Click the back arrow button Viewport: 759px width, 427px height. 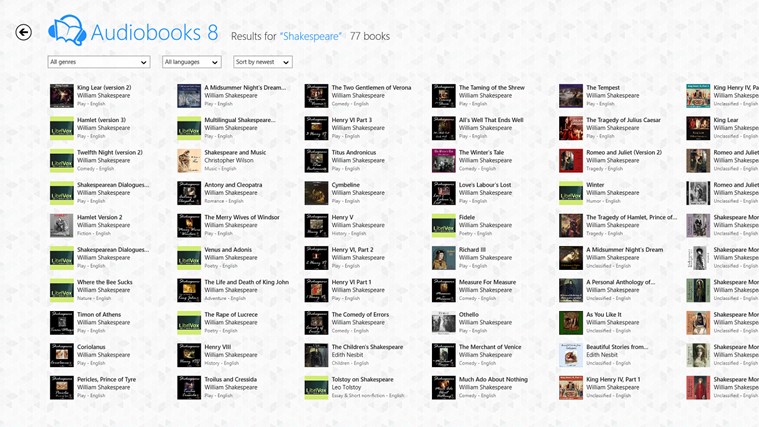pyautogui.click(x=23, y=32)
